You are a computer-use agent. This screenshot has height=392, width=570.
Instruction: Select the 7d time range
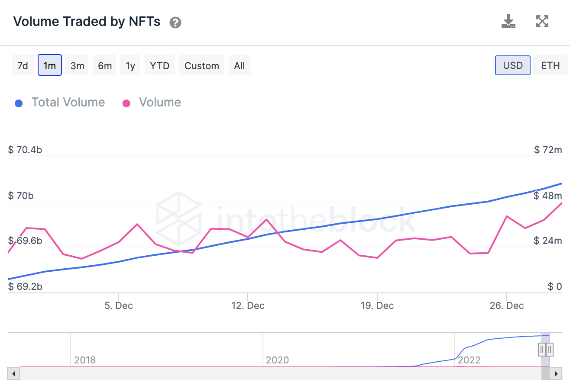(x=23, y=65)
